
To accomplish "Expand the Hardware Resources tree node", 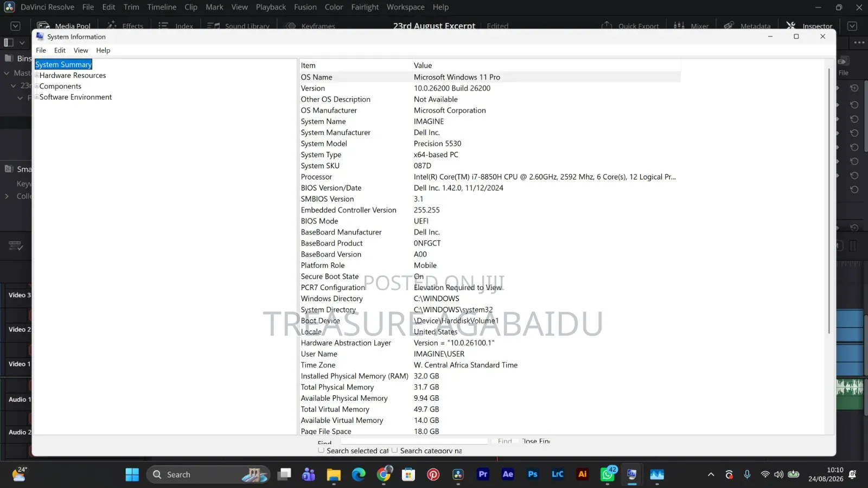I will 37,75.
